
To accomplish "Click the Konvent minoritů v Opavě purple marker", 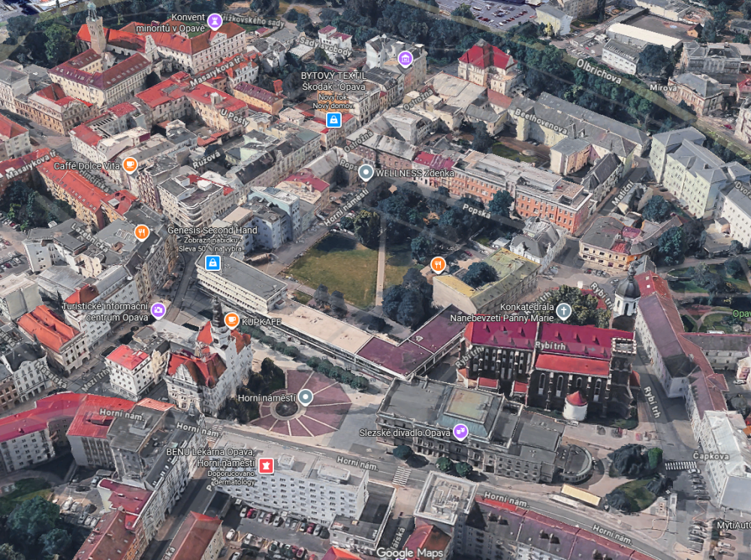I will 215,20.
